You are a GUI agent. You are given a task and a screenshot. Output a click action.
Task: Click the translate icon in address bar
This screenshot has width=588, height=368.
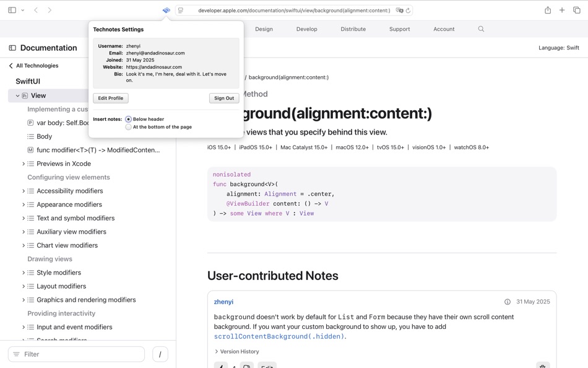(399, 11)
